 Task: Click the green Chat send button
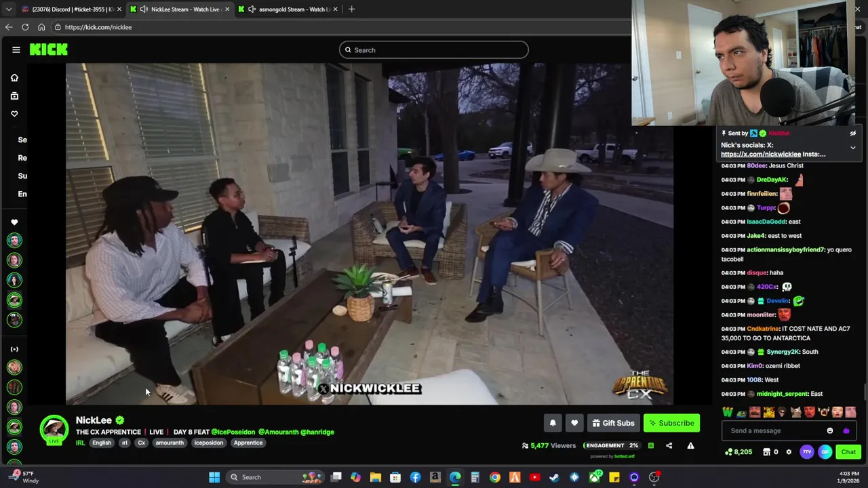click(848, 451)
